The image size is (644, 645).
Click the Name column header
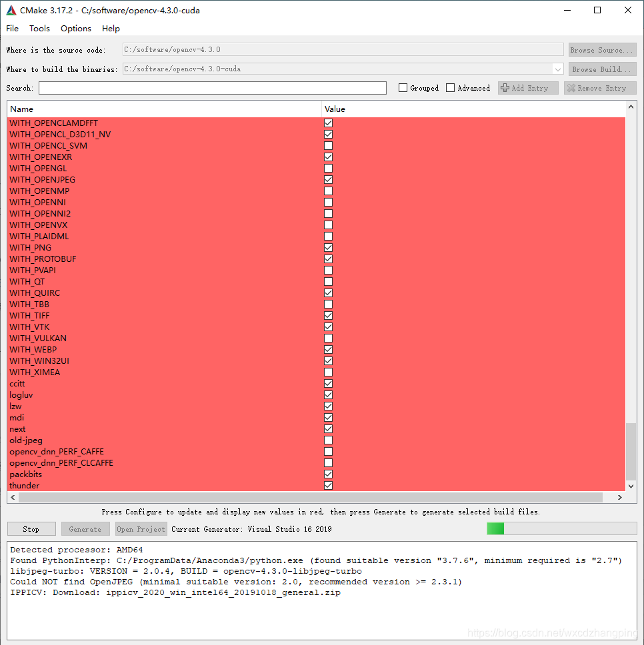[164, 109]
